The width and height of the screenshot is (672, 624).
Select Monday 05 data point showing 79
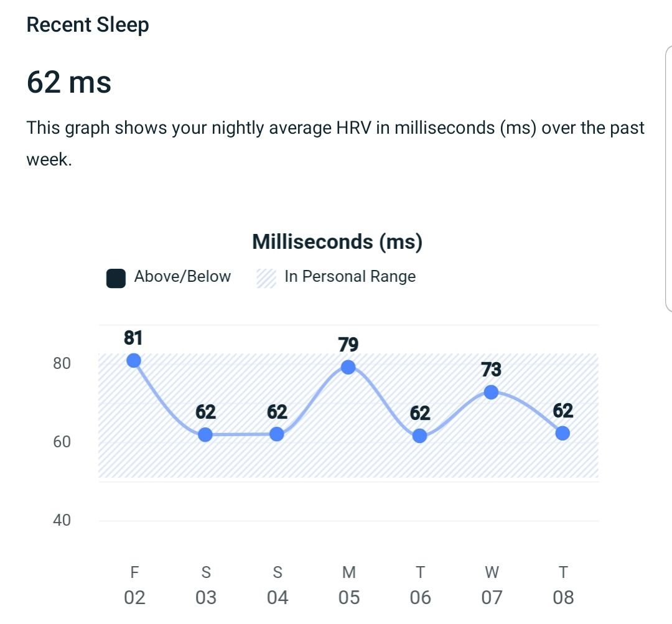(348, 367)
